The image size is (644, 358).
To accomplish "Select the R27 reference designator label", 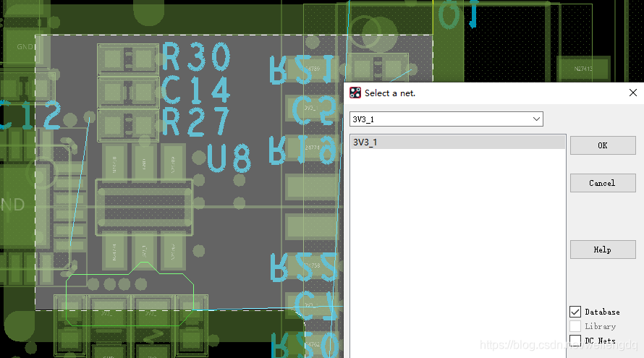I will tap(195, 122).
